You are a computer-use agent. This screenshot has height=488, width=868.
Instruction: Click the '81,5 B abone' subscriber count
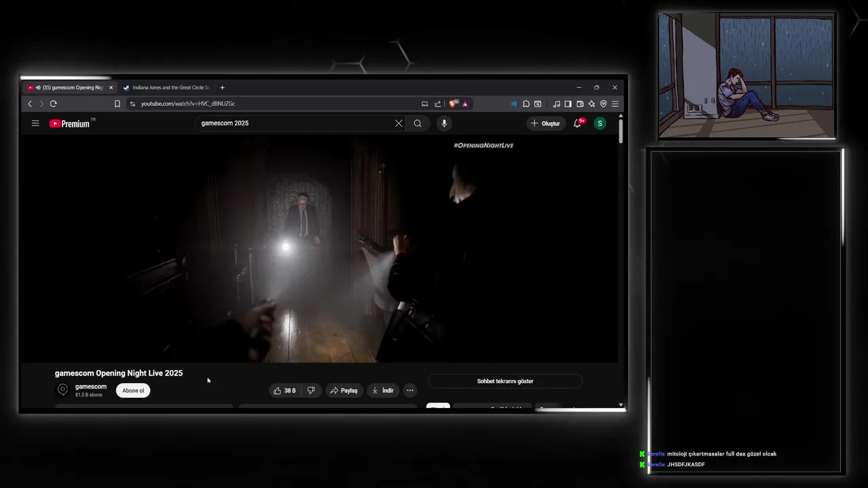(89, 395)
